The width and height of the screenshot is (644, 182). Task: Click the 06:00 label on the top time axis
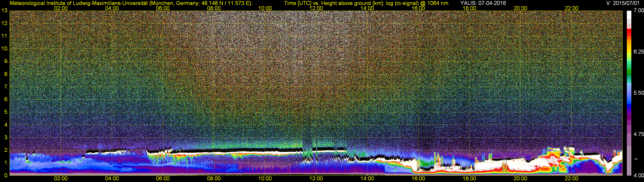[x=163, y=8]
